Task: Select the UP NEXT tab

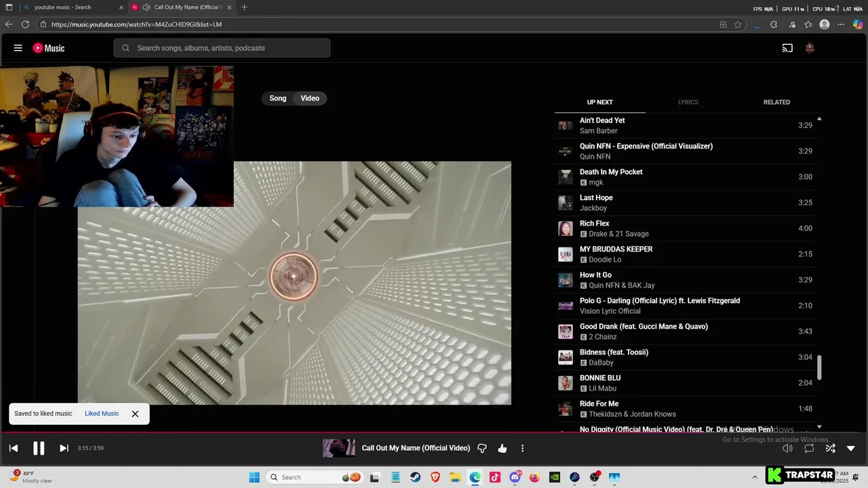Action: [x=599, y=102]
